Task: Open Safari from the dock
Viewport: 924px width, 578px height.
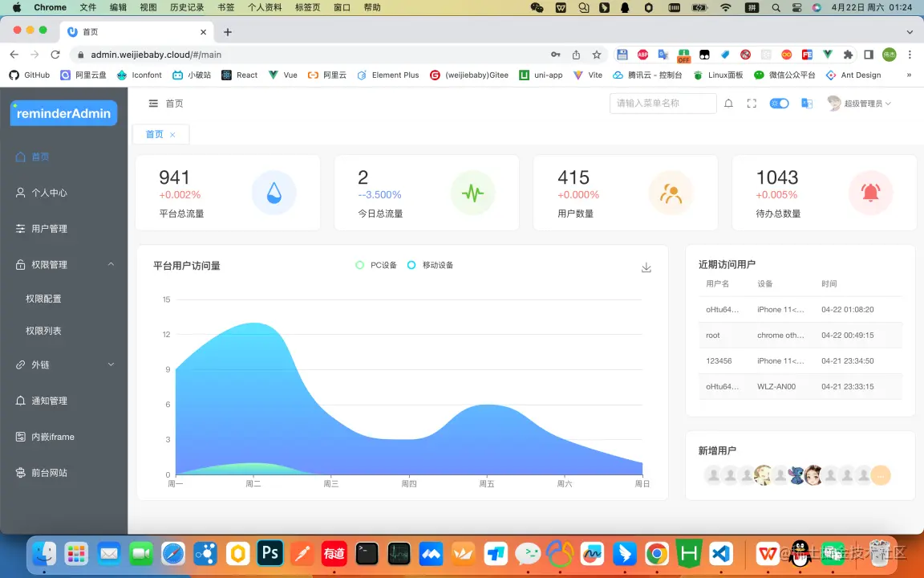Action: (x=173, y=553)
